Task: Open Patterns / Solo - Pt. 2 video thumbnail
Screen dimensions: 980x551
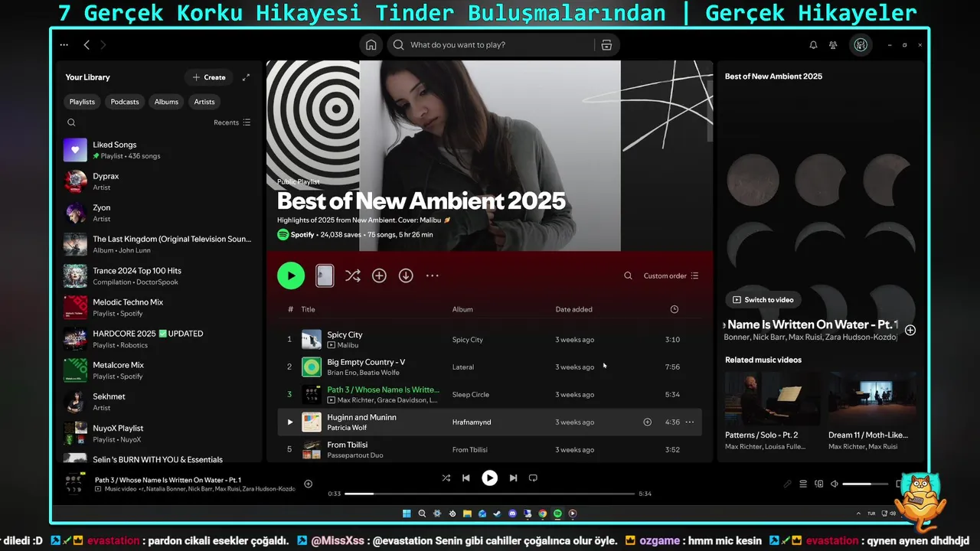Action: 772,398
